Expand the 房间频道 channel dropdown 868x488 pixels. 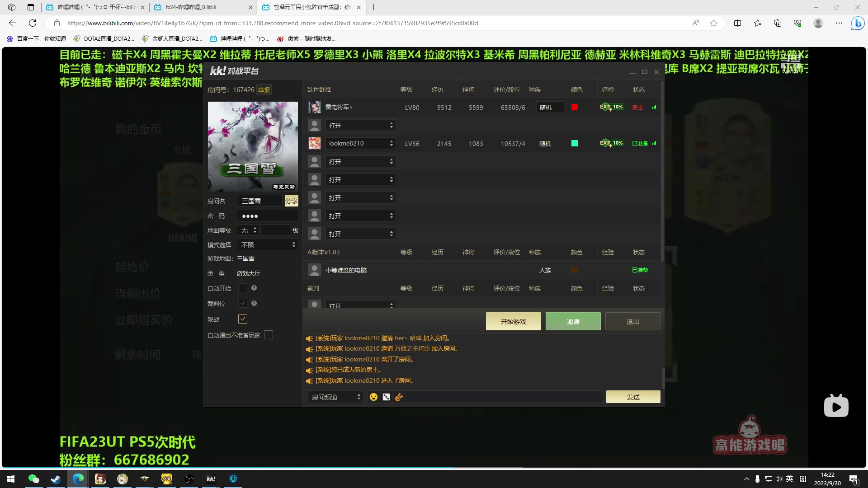pos(335,397)
